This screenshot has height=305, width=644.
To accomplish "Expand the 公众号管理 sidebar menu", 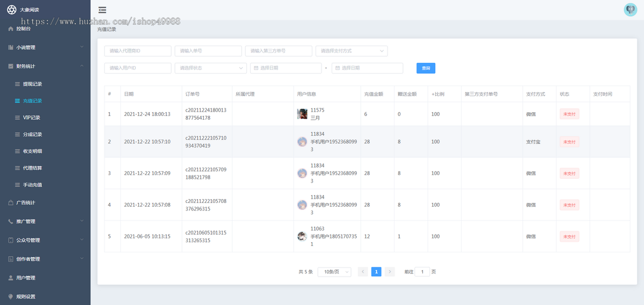I will click(x=45, y=240).
